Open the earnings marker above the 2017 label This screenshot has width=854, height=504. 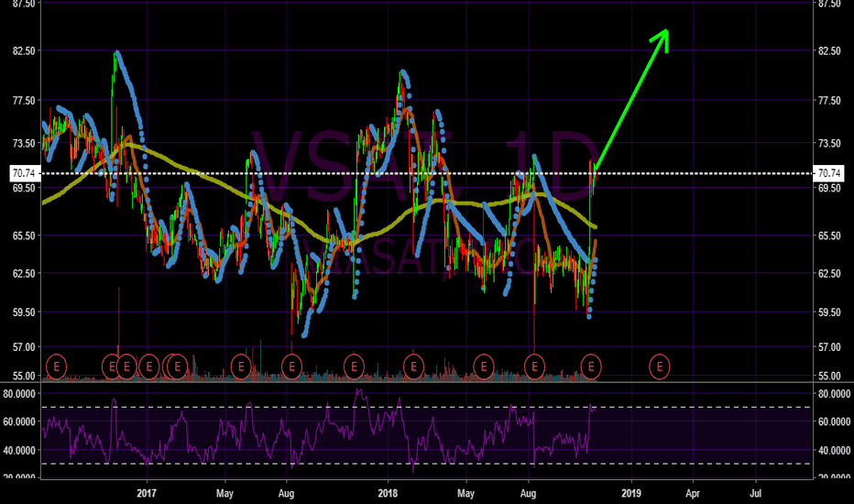pos(148,367)
